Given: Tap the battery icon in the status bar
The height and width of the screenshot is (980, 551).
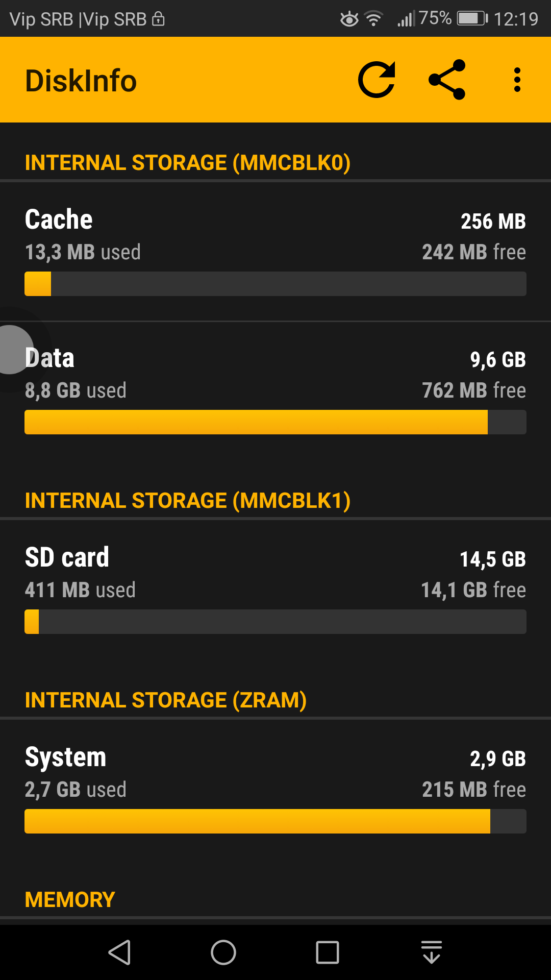Looking at the screenshot, I should [472, 19].
